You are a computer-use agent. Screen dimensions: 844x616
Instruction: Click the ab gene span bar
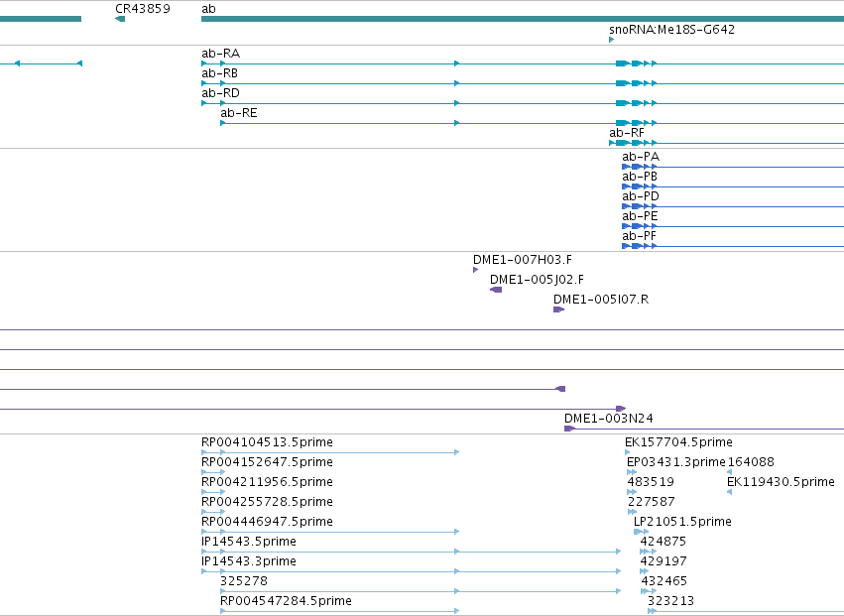pos(523,20)
